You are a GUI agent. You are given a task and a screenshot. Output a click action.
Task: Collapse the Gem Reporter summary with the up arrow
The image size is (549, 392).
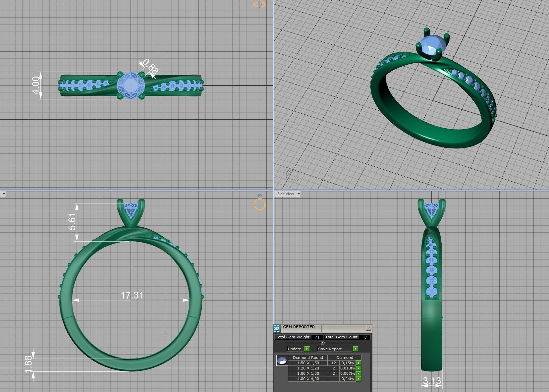click(x=323, y=343)
